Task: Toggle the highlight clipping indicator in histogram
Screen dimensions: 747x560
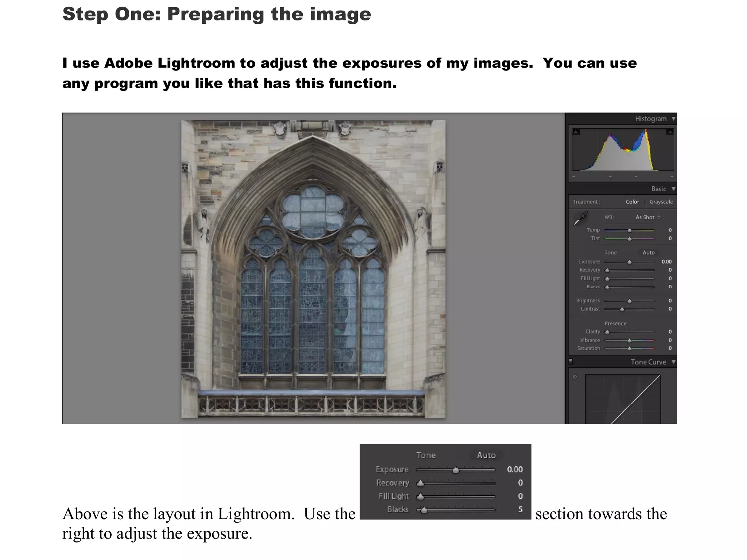Action: [x=670, y=132]
